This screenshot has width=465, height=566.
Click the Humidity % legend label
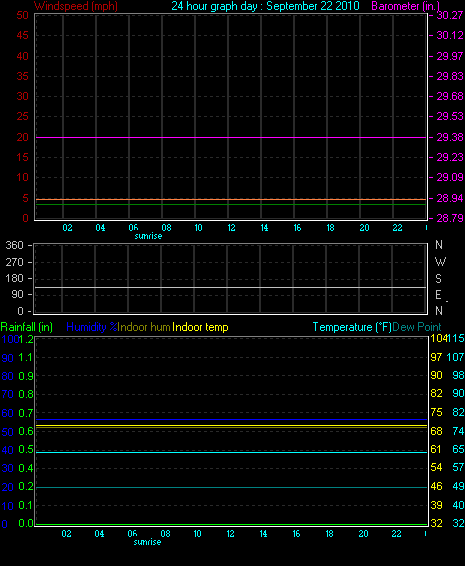tap(92, 327)
